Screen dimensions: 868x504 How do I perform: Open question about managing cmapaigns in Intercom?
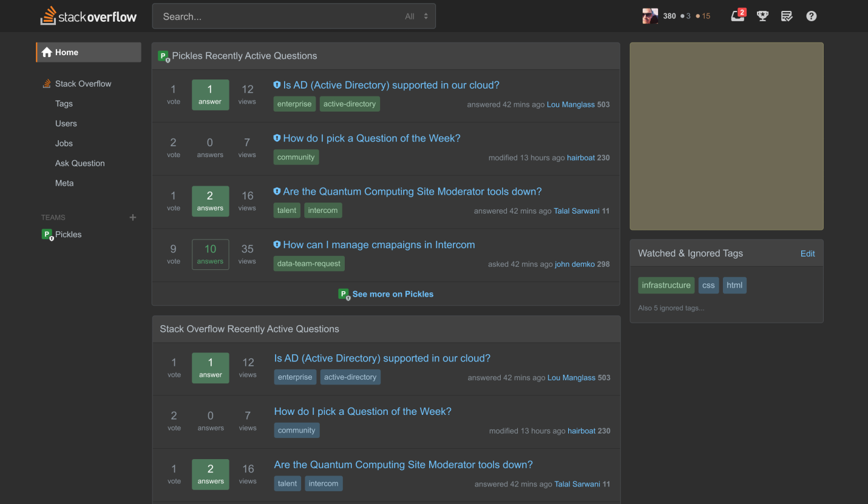coord(379,245)
